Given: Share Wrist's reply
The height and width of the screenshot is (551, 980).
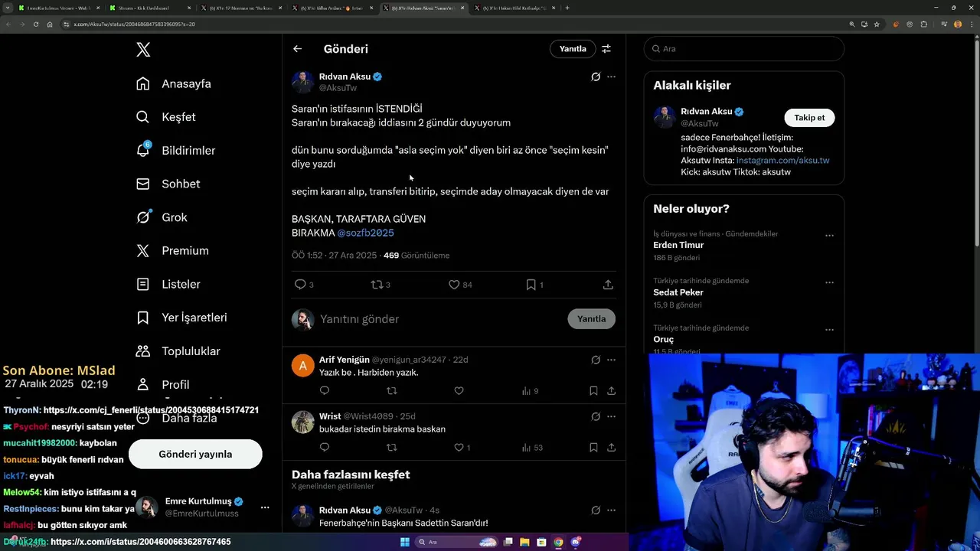Looking at the screenshot, I should pyautogui.click(x=611, y=448).
